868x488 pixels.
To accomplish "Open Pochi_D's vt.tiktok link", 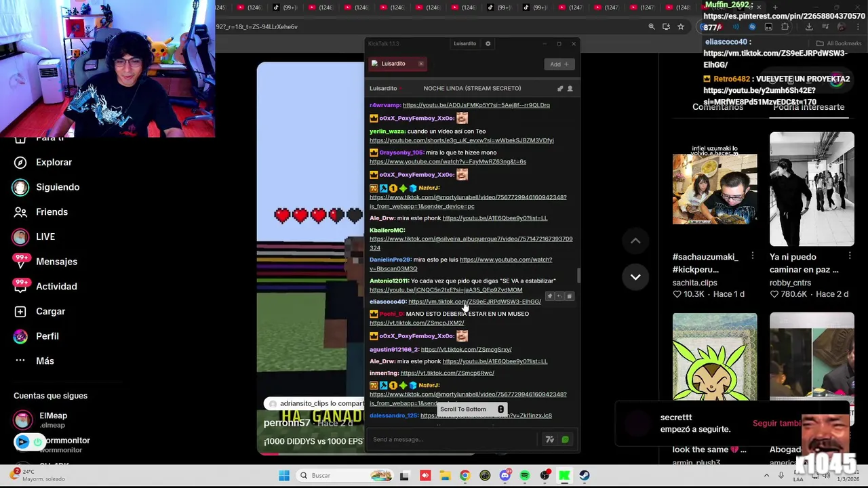I will 416,323.
